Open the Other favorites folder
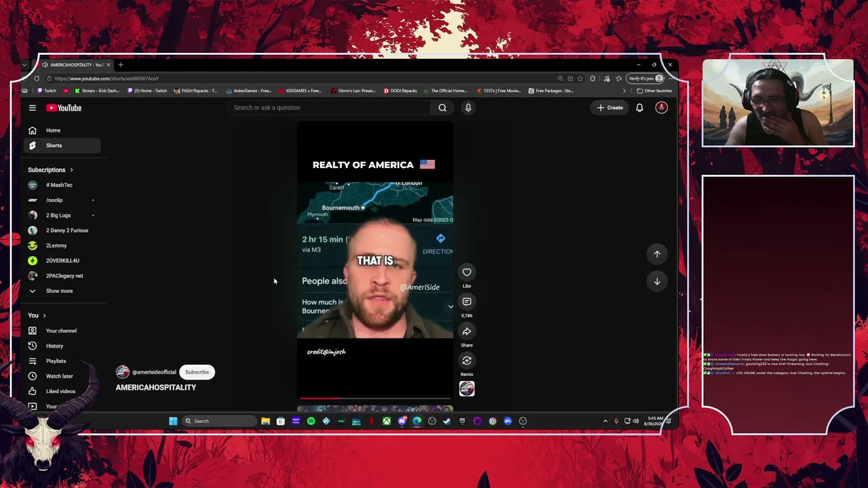 (x=654, y=91)
